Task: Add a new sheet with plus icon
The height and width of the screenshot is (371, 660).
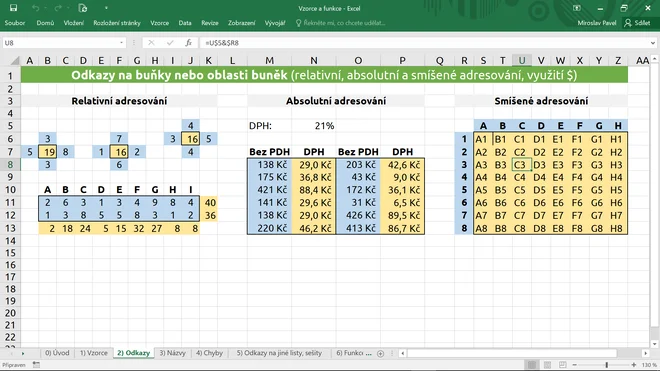Action: click(381, 353)
